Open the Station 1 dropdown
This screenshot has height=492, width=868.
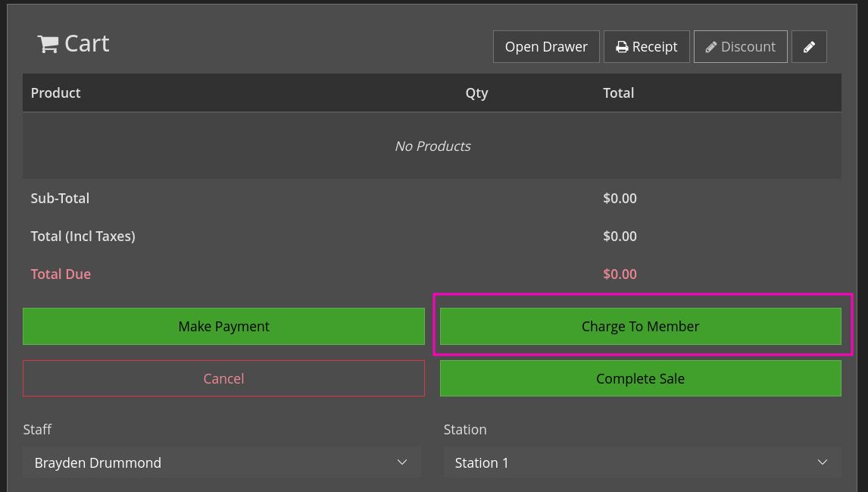tap(642, 462)
